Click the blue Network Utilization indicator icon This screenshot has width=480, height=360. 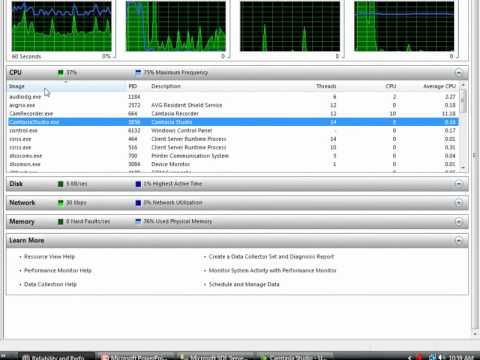[x=138, y=203]
